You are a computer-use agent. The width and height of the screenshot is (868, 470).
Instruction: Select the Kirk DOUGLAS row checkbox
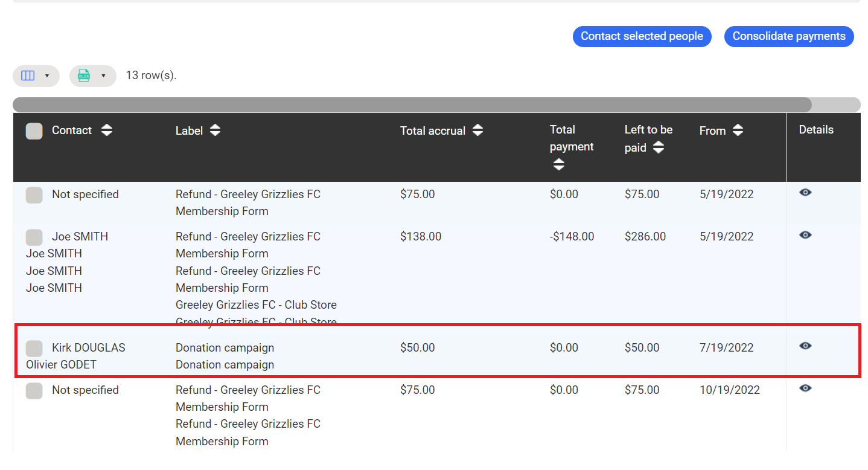pyautogui.click(x=34, y=348)
